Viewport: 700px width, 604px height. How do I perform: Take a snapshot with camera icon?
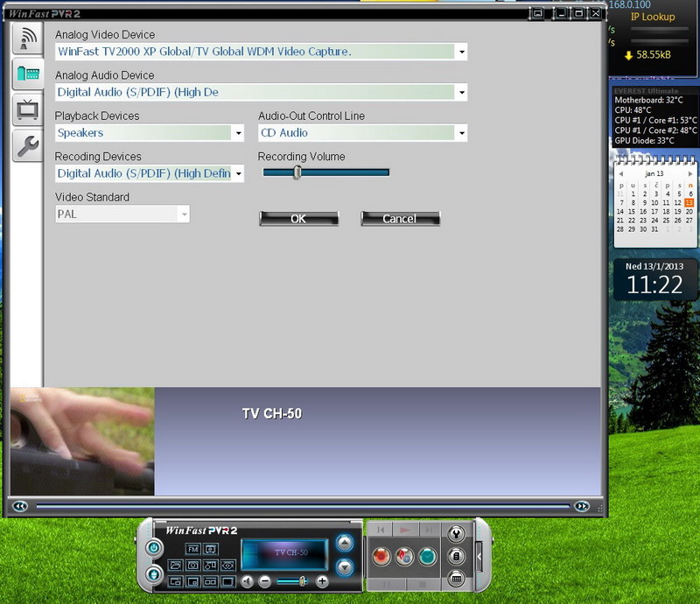(x=192, y=565)
